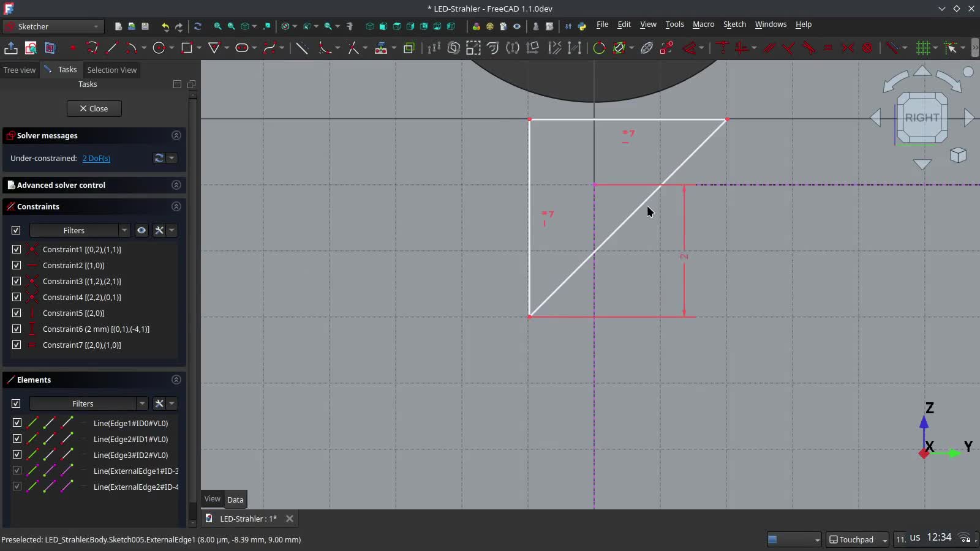Image resolution: width=980 pixels, height=551 pixels.
Task: Choose the Rectangle sketch tool
Action: coord(187,48)
